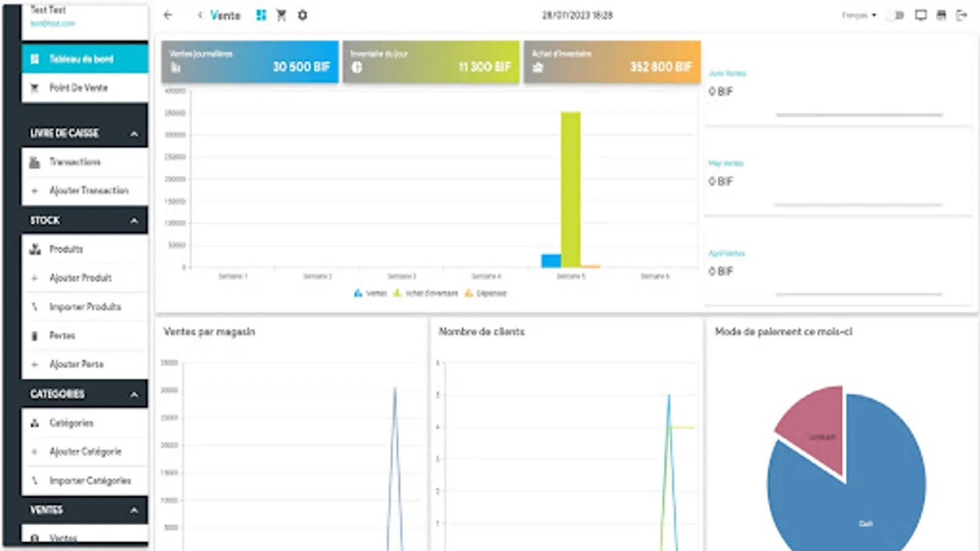Click the Catégories icon in sidebar

[35, 423]
